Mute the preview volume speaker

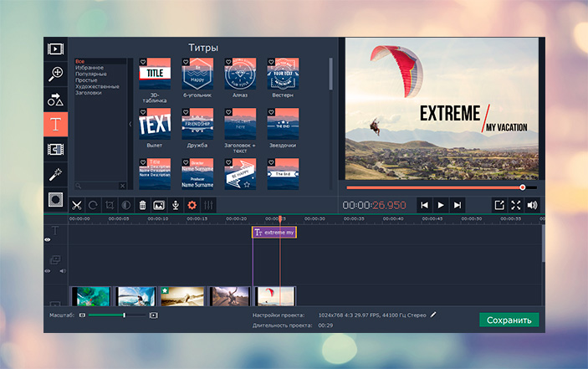[x=532, y=205]
